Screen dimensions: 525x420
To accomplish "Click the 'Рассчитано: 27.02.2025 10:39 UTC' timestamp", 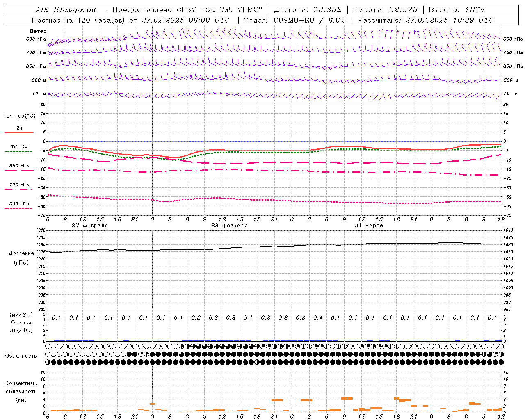I will 426,20.
